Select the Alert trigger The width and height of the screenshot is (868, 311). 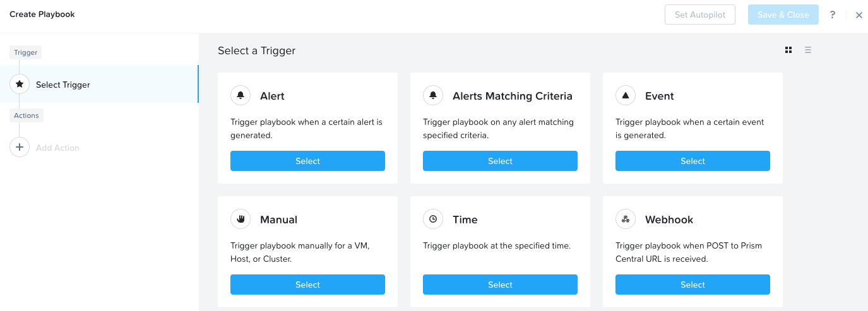click(x=307, y=161)
